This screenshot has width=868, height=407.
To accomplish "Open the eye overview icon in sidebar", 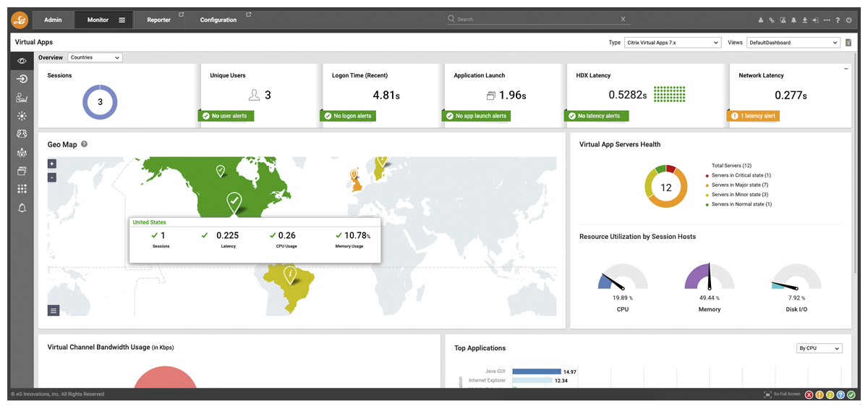I will [x=22, y=61].
